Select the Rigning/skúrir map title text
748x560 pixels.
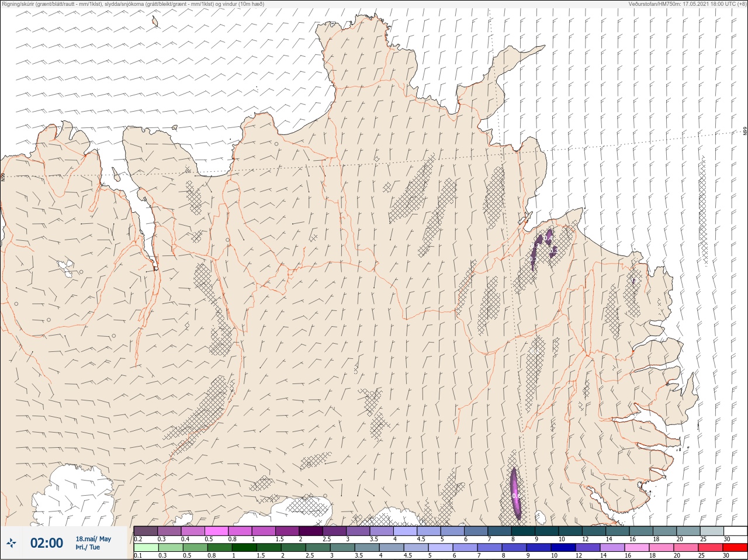point(133,4)
